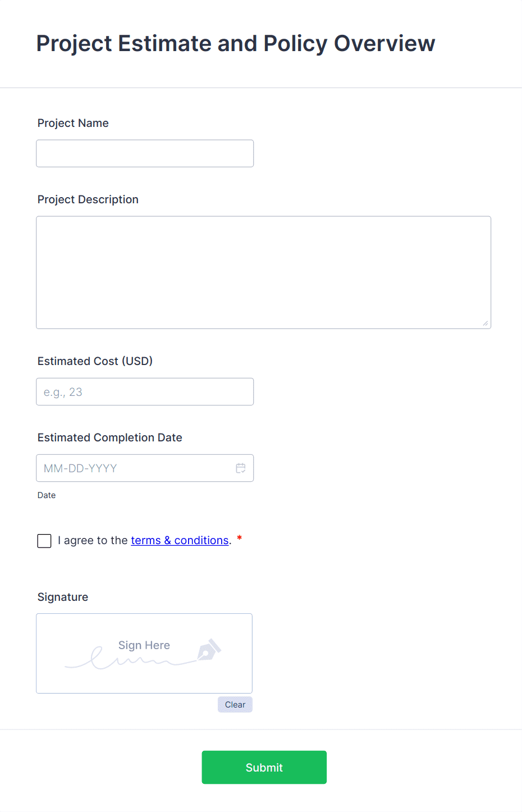Image resolution: width=522 pixels, height=812 pixels.
Task: Open the terms & conditions link
Action: pyautogui.click(x=180, y=540)
